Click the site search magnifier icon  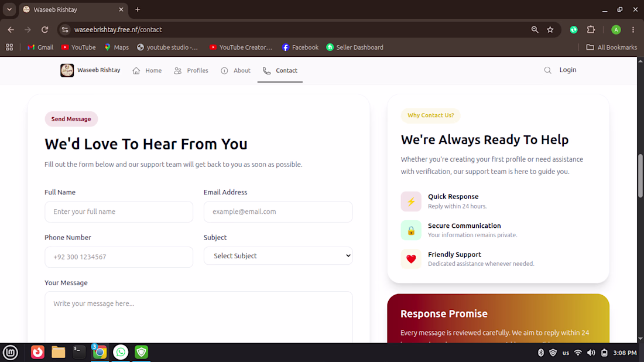[547, 70]
